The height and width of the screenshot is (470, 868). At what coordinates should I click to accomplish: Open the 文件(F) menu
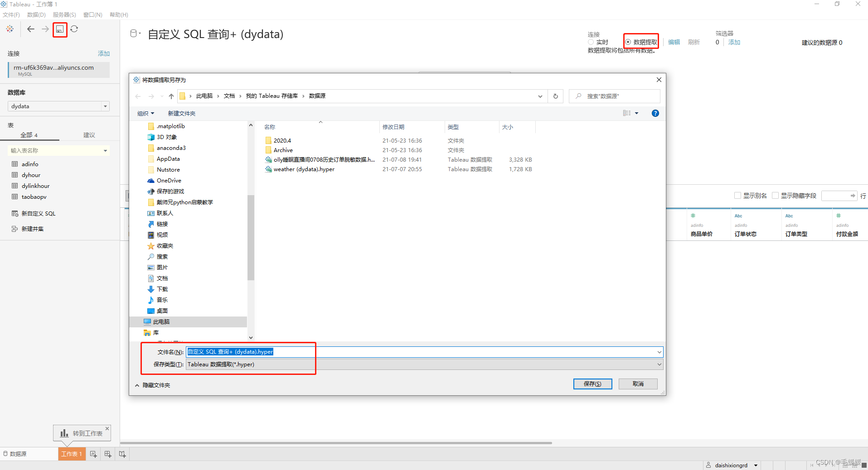click(x=11, y=15)
